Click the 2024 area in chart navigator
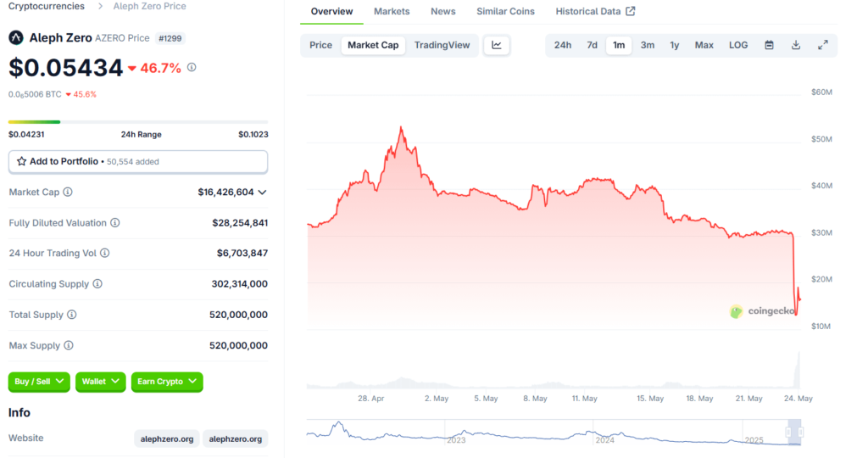Viewport: 868px width, 458px height. 605,440
